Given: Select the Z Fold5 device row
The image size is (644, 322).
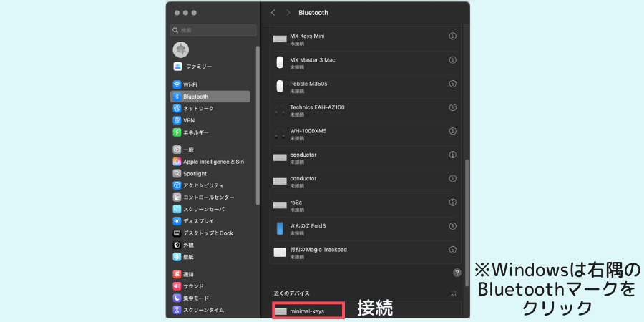Looking at the screenshot, I should click(x=366, y=229).
